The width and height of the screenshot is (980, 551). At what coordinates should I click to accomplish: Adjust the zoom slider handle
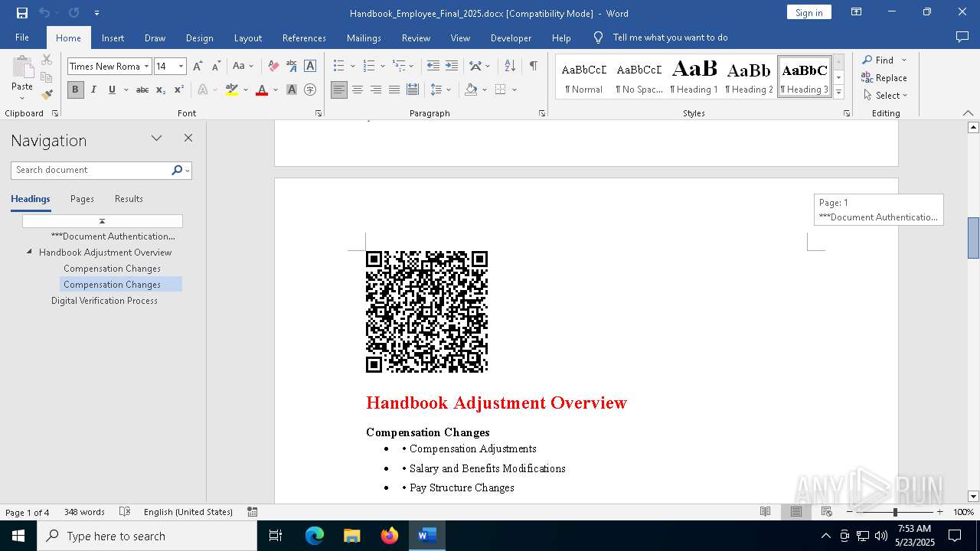click(895, 512)
